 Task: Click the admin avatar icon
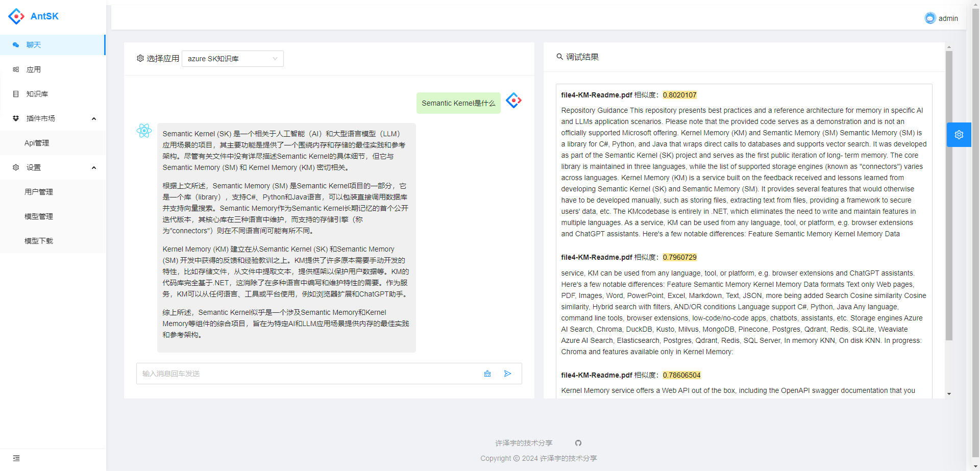[930, 18]
